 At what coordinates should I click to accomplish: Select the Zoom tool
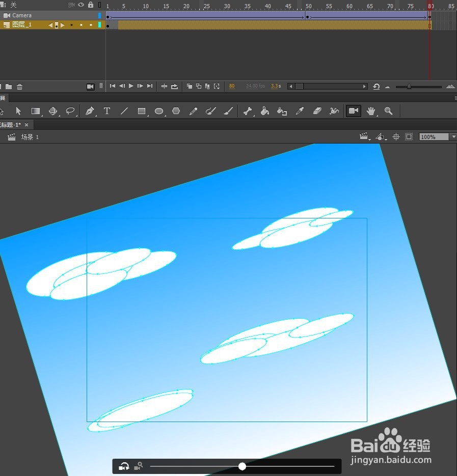pos(388,111)
